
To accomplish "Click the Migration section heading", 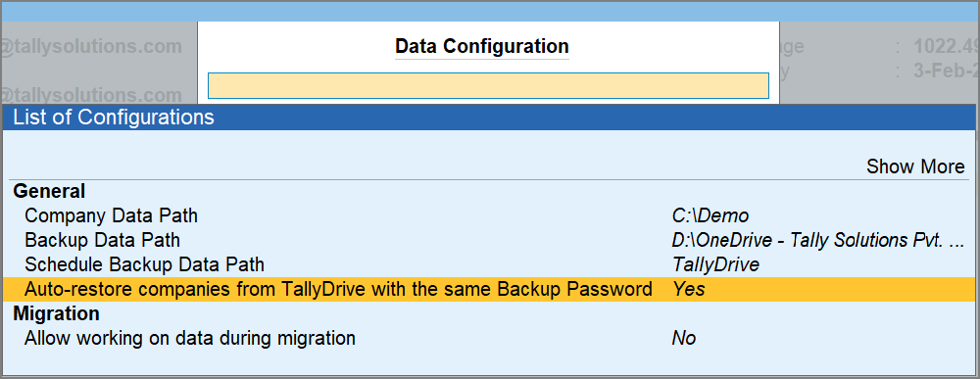I will pyautogui.click(x=56, y=313).
